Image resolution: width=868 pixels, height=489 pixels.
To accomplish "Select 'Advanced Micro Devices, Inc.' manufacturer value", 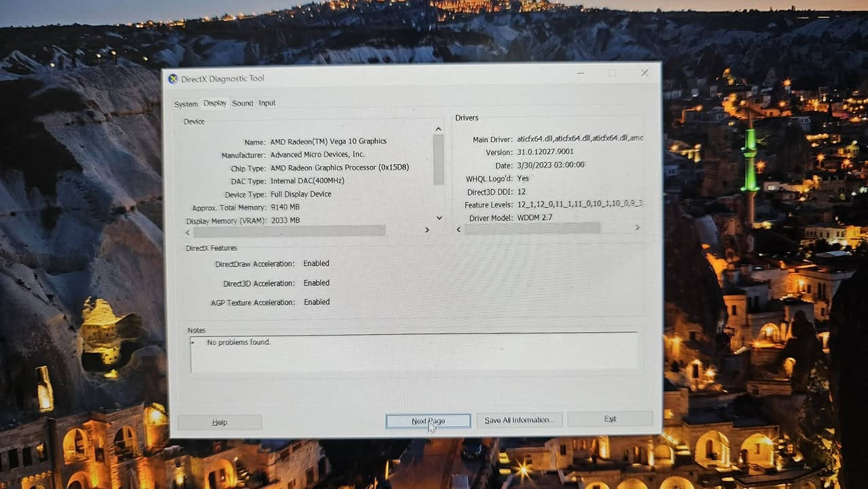I will click(x=317, y=155).
